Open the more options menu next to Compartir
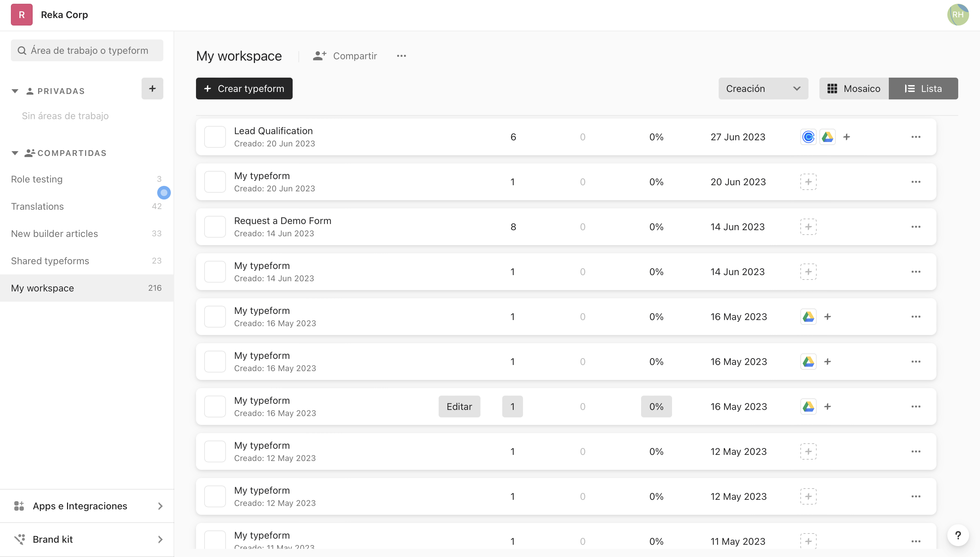This screenshot has height=557, width=980. point(401,56)
